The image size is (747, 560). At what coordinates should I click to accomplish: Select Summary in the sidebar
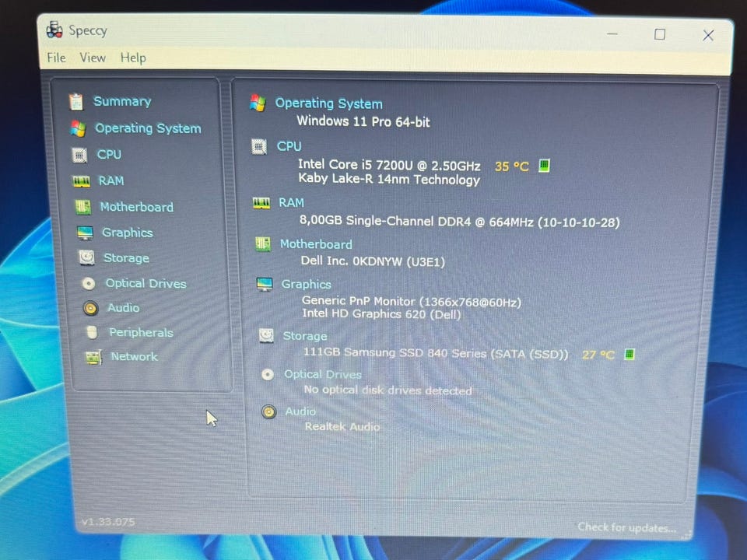click(x=122, y=101)
